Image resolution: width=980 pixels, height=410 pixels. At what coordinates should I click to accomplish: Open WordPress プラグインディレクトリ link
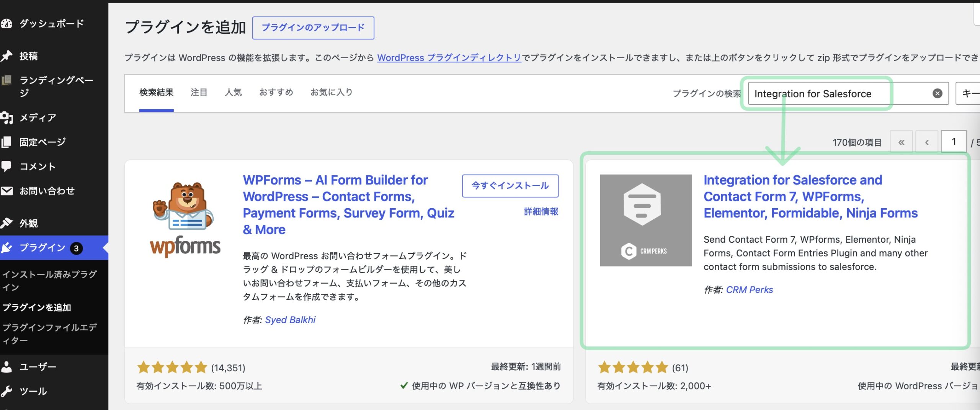point(449,58)
